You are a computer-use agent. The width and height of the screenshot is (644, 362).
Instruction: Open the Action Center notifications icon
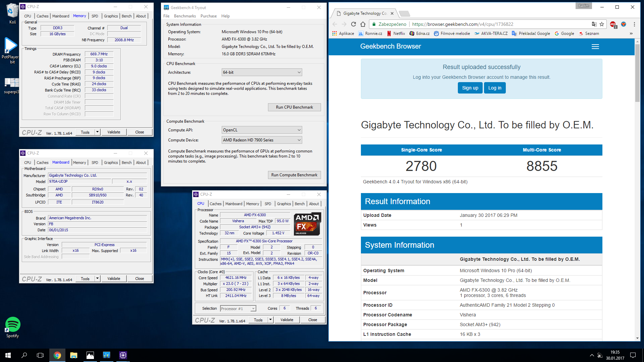pos(633,355)
